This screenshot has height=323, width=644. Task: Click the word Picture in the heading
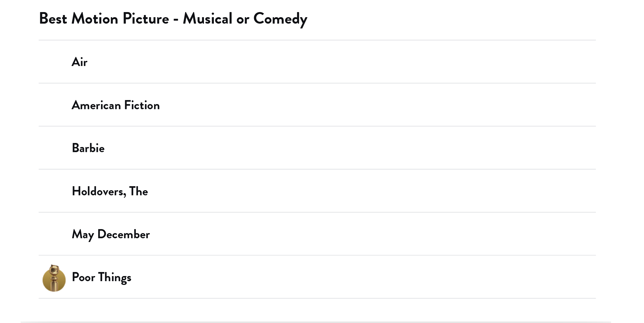coord(146,19)
